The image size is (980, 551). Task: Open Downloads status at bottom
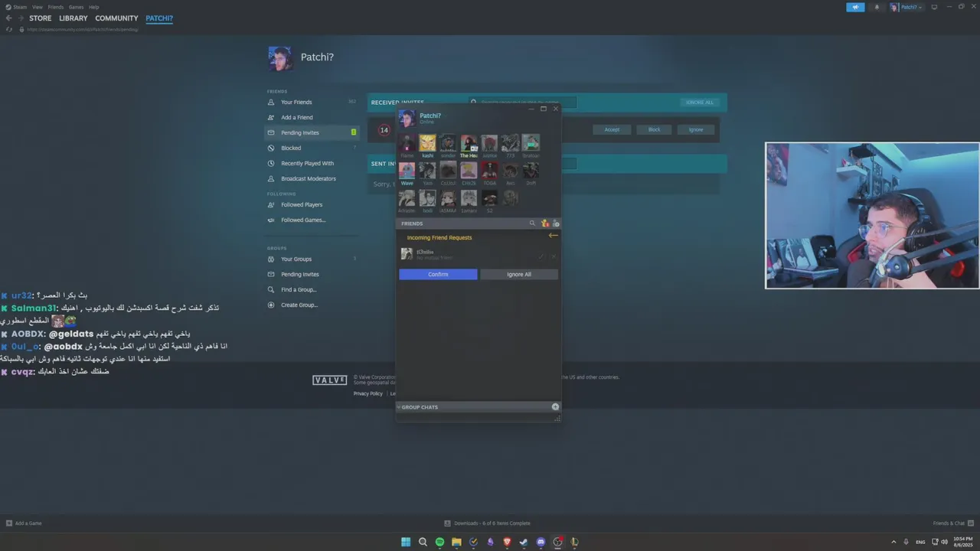pyautogui.click(x=487, y=523)
